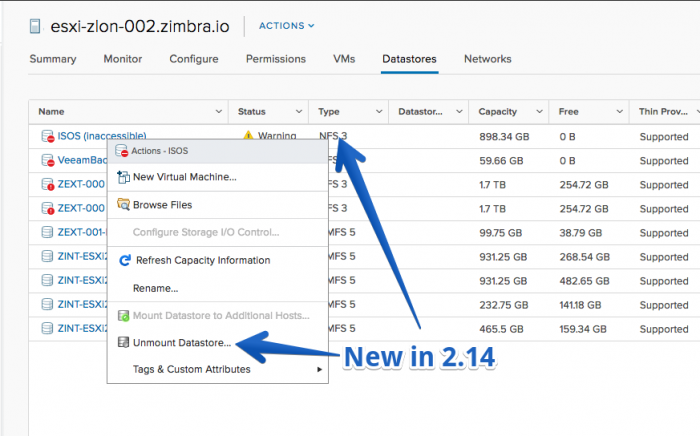The height and width of the screenshot is (436, 700).
Task: Open the ACTIONS dropdown menu
Action: tap(287, 26)
